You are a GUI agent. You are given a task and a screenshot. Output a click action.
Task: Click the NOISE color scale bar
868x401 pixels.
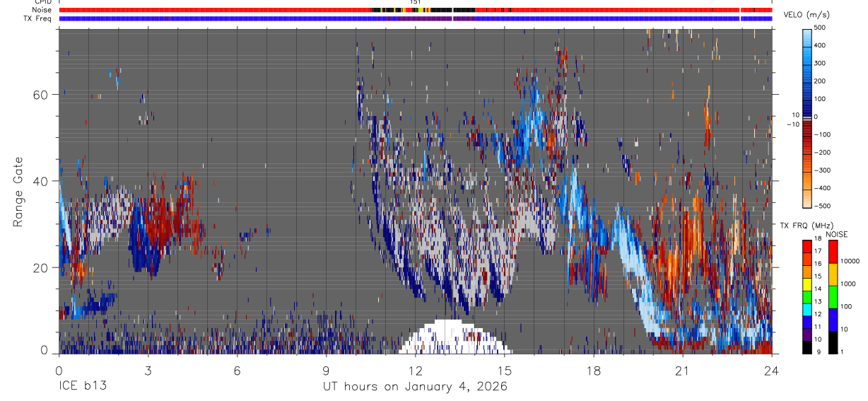point(834,296)
